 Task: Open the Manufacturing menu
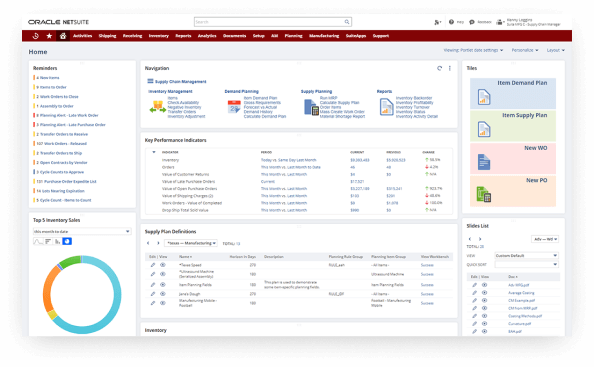coord(324,36)
